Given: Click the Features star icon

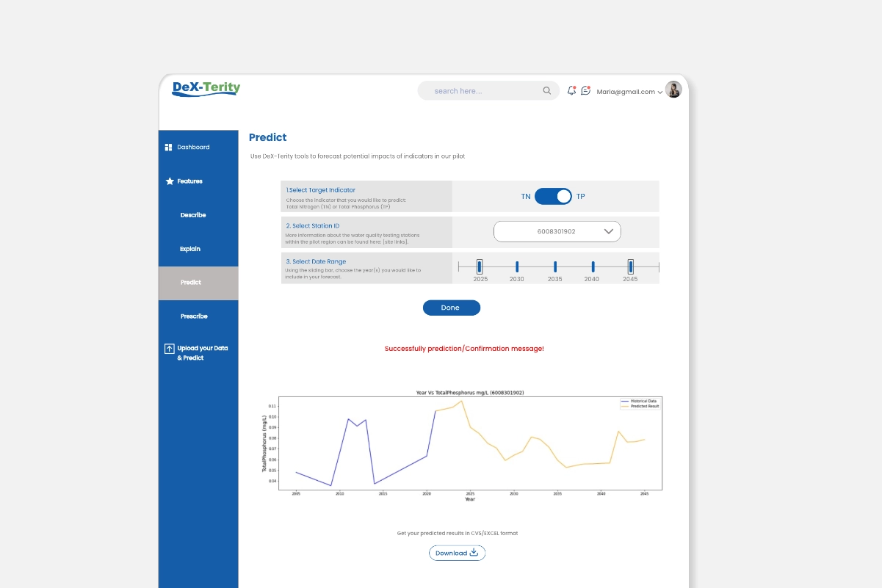Looking at the screenshot, I should pos(170,181).
